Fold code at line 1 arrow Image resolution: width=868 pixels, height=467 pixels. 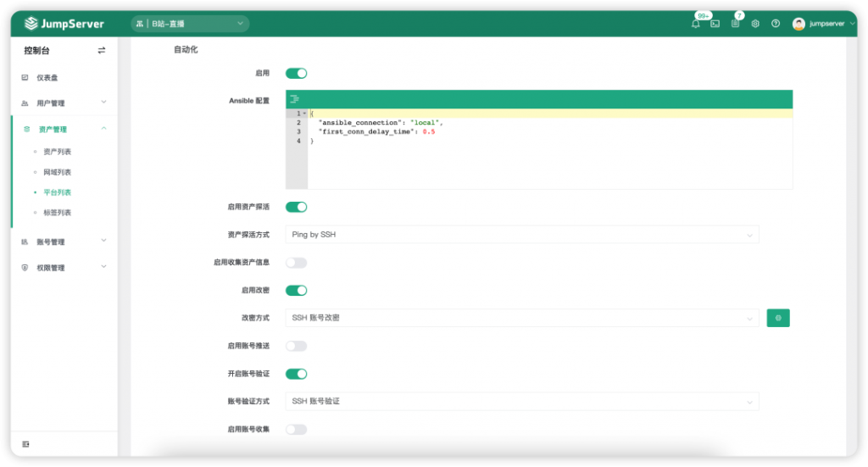pos(304,114)
